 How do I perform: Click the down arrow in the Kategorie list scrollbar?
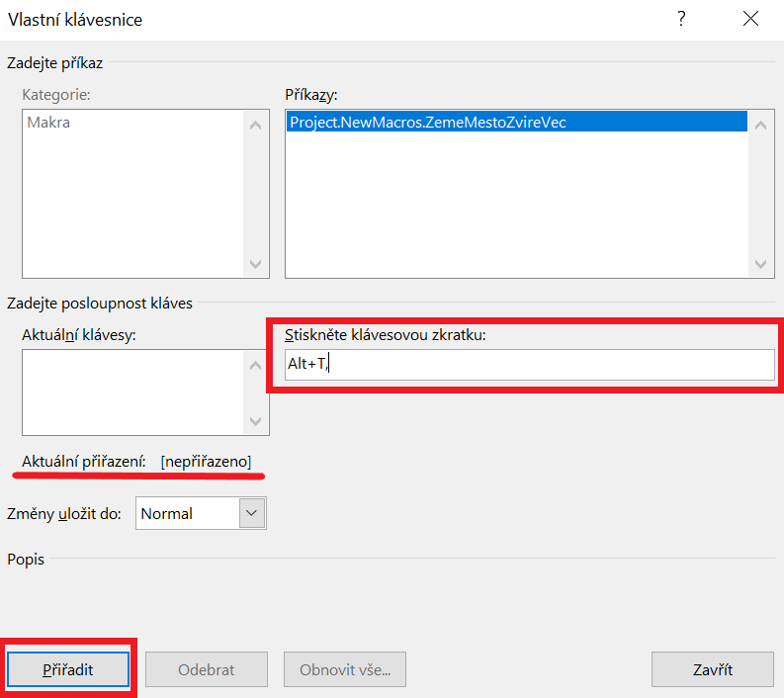[255, 264]
